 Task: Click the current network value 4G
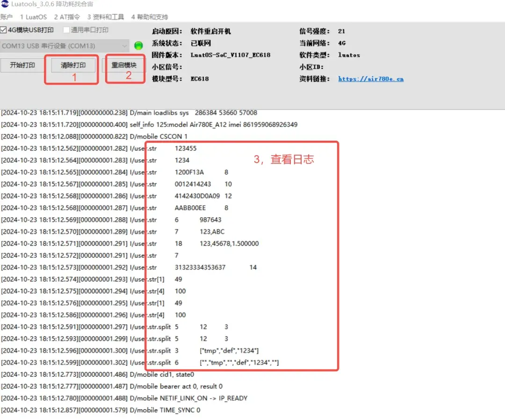[342, 43]
